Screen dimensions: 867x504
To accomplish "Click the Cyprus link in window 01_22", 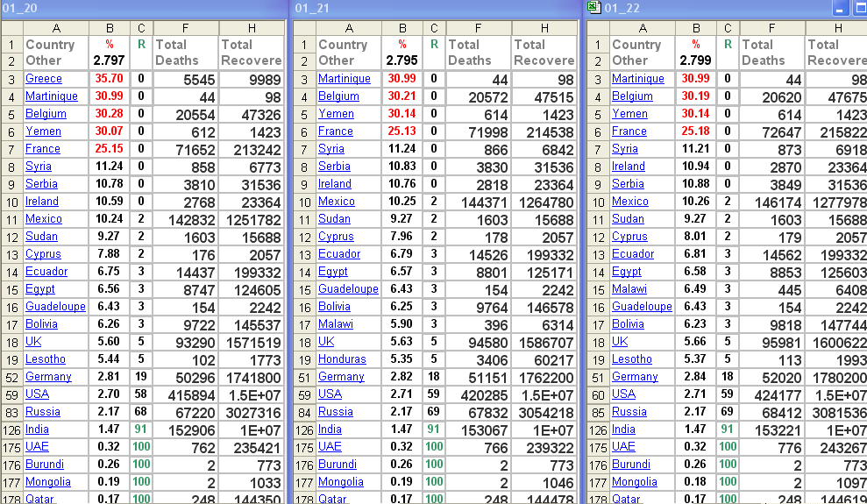I will [629, 237].
